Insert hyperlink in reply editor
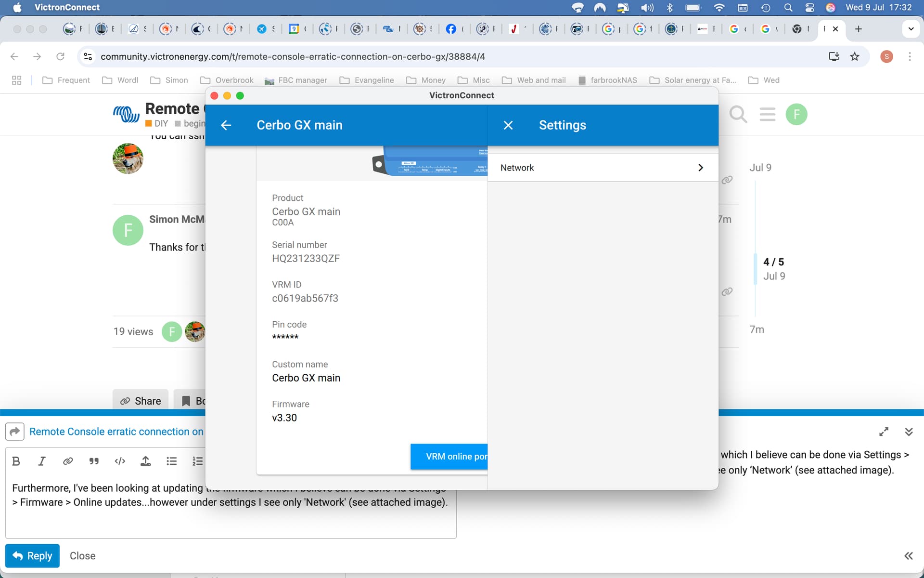924x578 pixels. [x=68, y=461]
